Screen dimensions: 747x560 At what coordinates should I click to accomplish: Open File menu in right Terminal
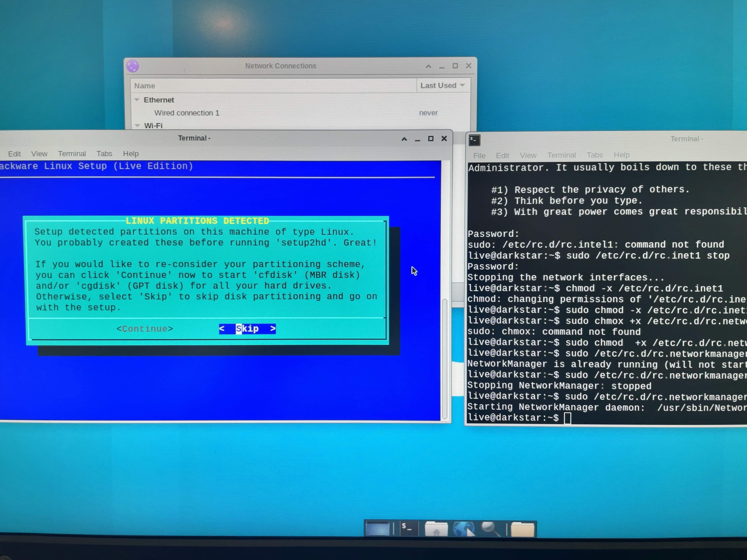click(x=479, y=156)
